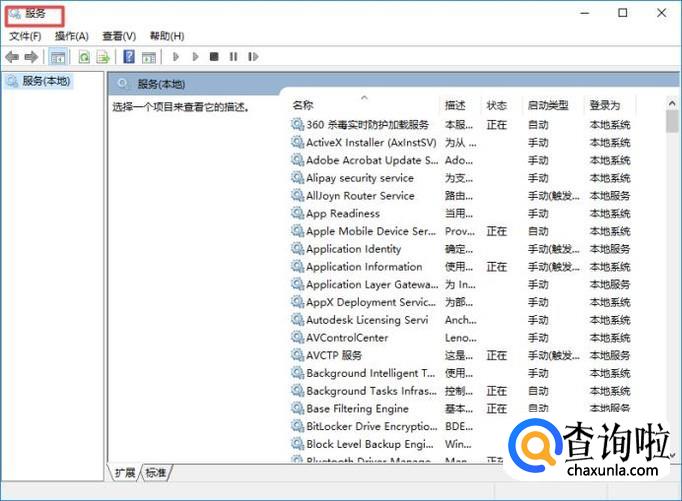Sort by the 启动类型 column header
Image resolution: width=682 pixels, height=501 pixels.
click(548, 105)
